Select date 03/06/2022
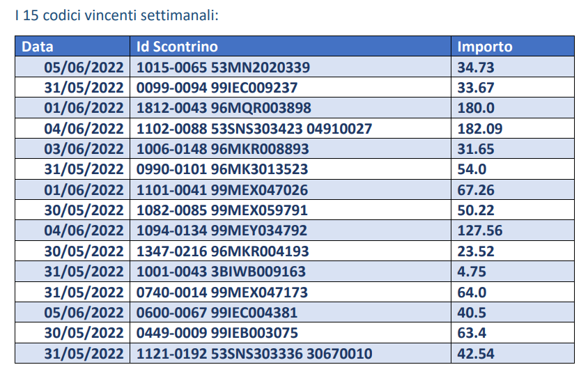588x374 pixels. click(84, 149)
